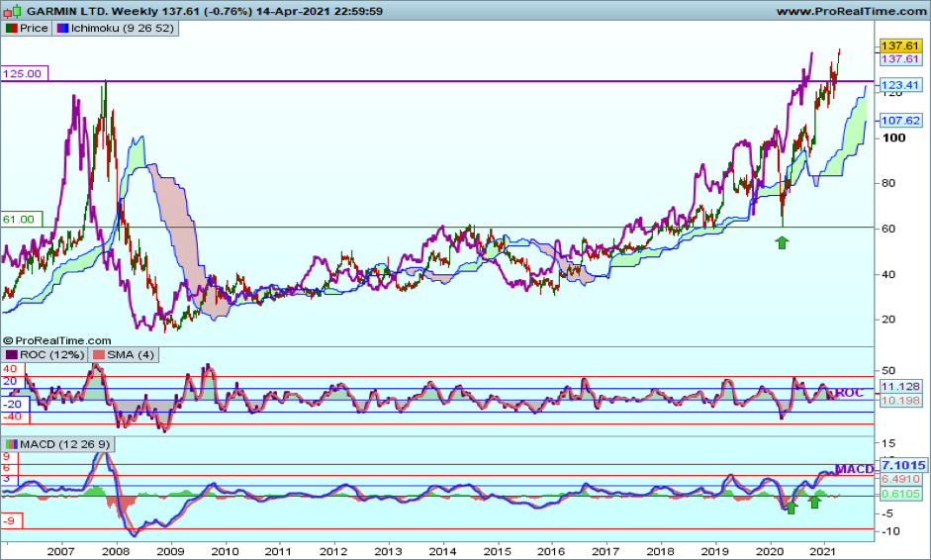Open the ROC (12%) indicator settings
The width and height of the screenshot is (931, 560).
coord(46,354)
